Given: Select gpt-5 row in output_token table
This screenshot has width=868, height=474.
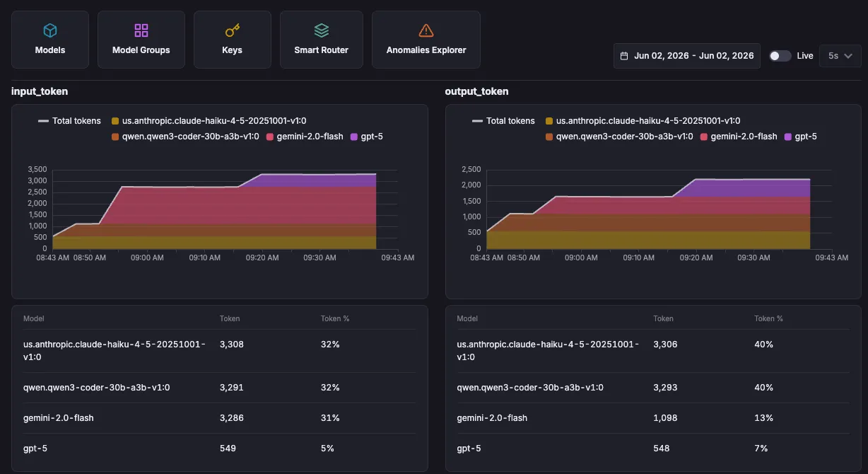Looking at the screenshot, I should [653, 449].
